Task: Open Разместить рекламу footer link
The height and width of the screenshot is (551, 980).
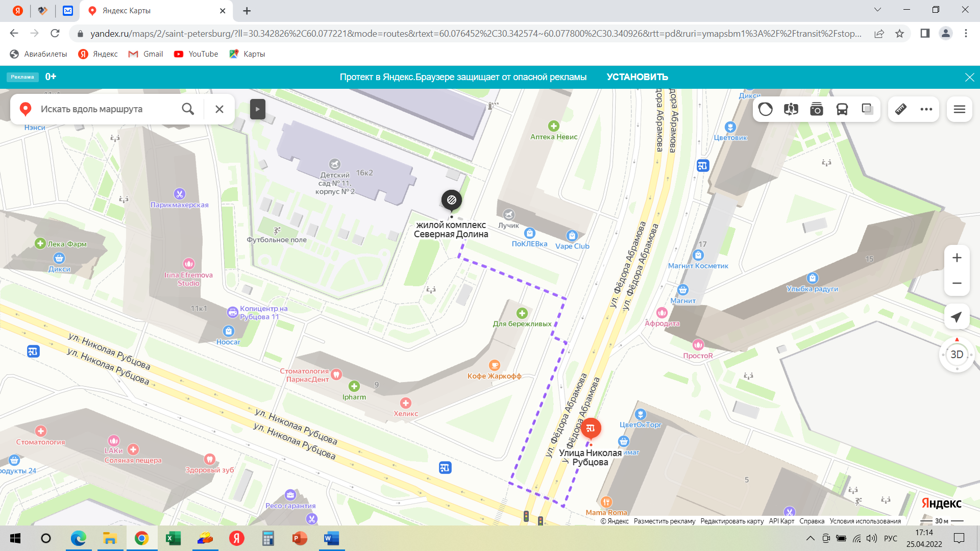Action: tap(665, 521)
